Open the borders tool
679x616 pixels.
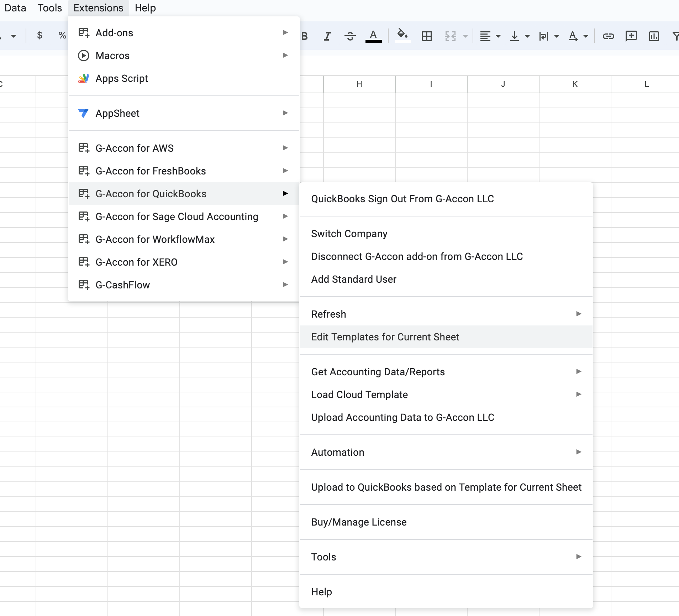coord(426,36)
